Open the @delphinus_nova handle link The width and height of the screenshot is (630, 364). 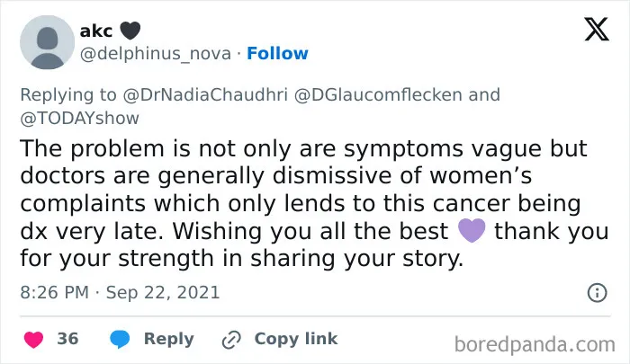click(156, 54)
